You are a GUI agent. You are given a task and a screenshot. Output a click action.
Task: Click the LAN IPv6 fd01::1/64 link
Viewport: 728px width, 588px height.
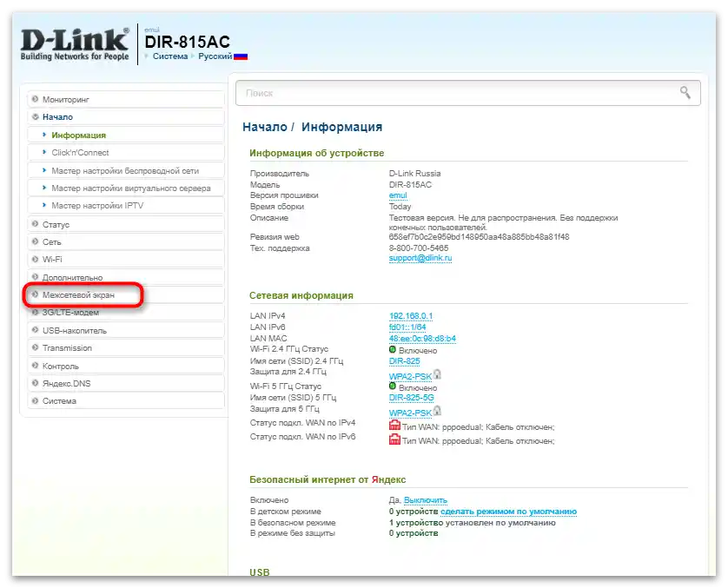coord(407,327)
